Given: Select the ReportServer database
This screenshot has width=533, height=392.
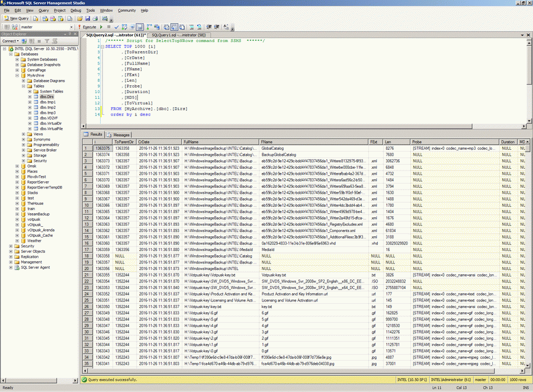Looking at the screenshot, I should [38, 182].
